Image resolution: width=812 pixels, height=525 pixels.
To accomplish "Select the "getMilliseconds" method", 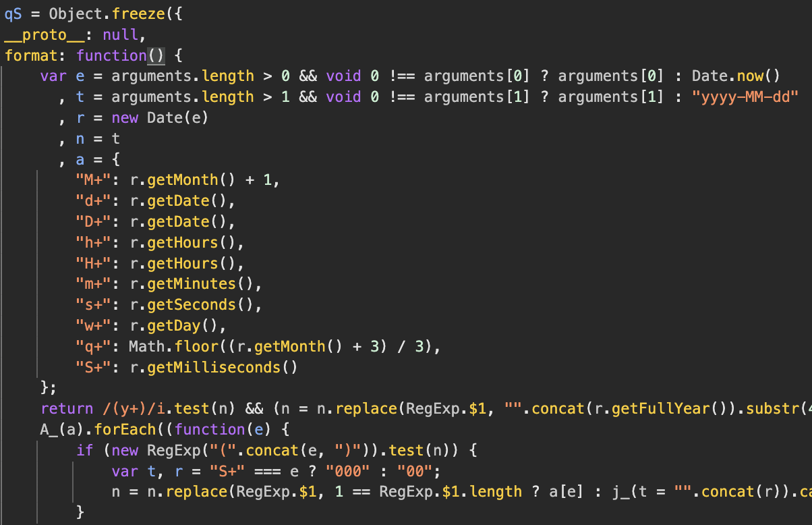I will 214,368.
